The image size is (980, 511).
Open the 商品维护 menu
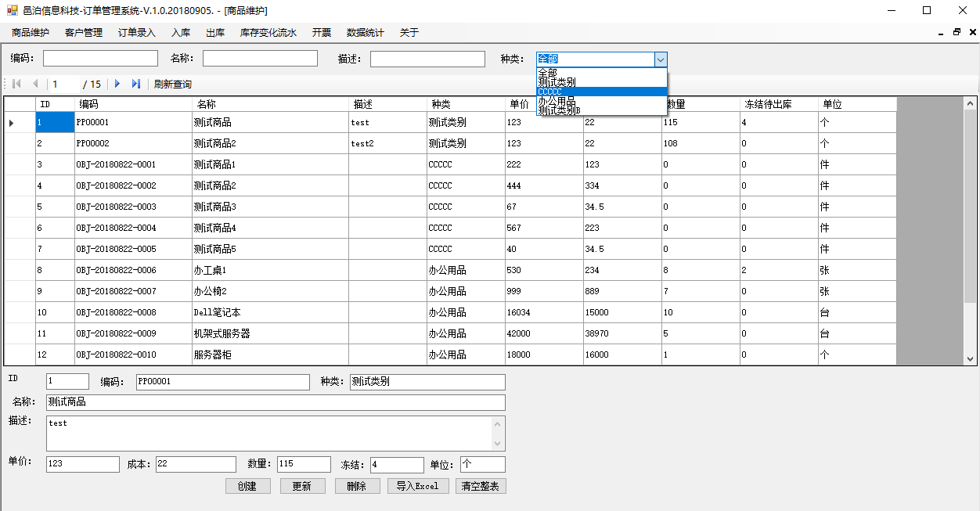point(31,33)
